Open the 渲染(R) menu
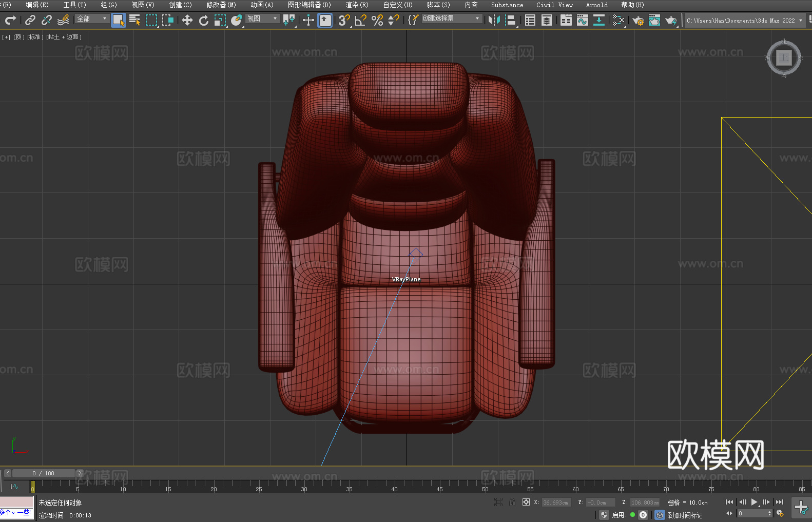The width and height of the screenshot is (812, 522). coord(357,5)
